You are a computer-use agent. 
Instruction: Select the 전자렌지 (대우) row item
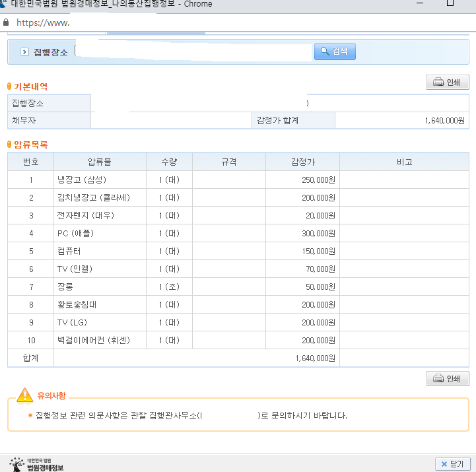tap(86, 215)
